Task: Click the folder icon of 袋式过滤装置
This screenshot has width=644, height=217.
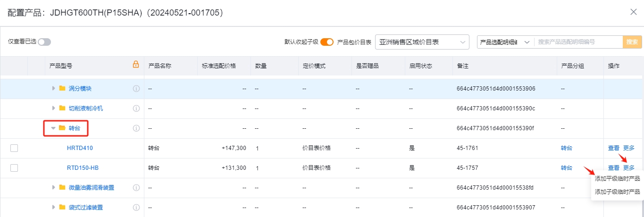Action: pos(62,207)
